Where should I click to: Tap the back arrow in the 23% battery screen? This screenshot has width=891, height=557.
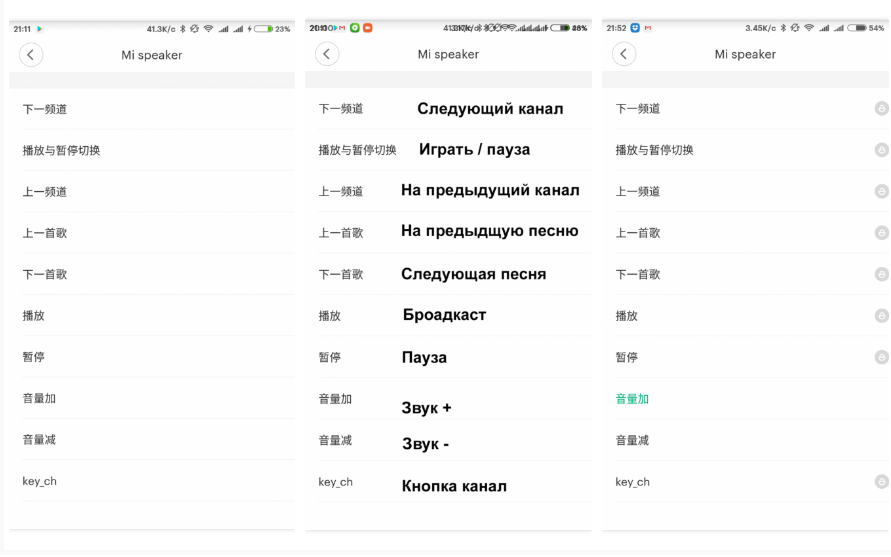[x=31, y=55]
